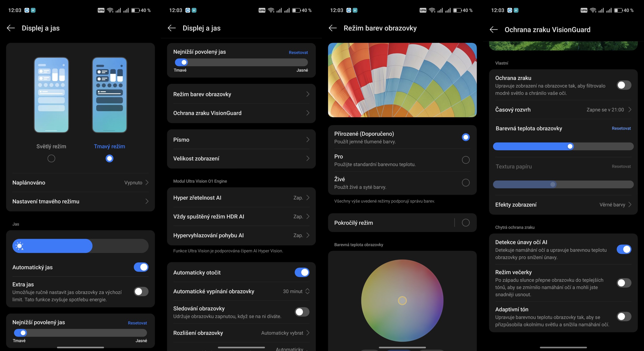
Task: Open chevron next to Písmo
Action: 308,139
